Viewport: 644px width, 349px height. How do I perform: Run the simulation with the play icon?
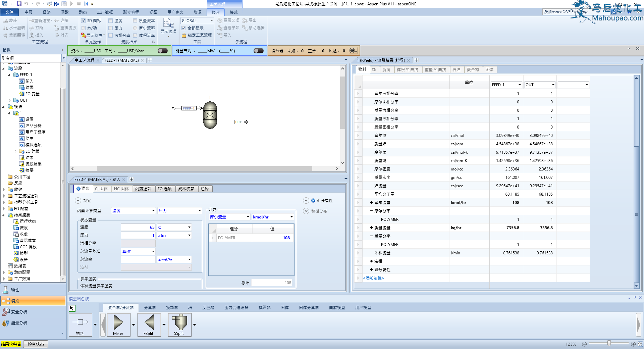coord(71,4)
